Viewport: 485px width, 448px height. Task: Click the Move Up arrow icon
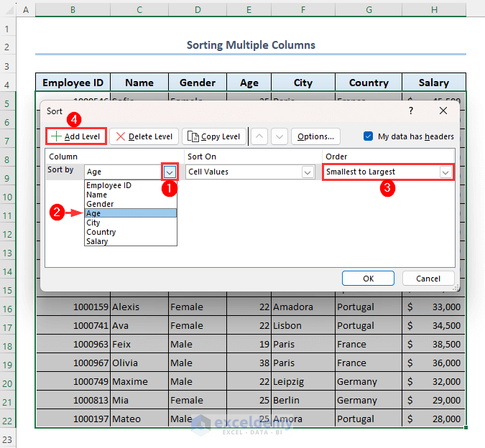(x=259, y=136)
